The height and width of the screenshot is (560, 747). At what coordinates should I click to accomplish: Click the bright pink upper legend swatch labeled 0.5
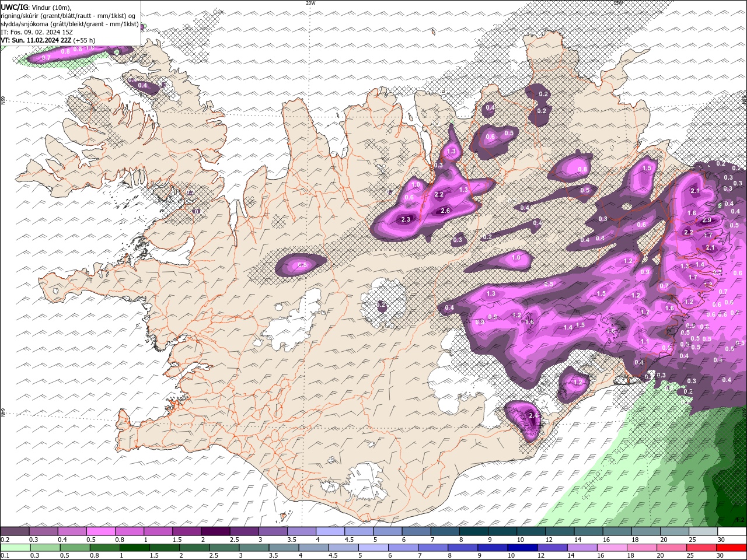click(100, 531)
